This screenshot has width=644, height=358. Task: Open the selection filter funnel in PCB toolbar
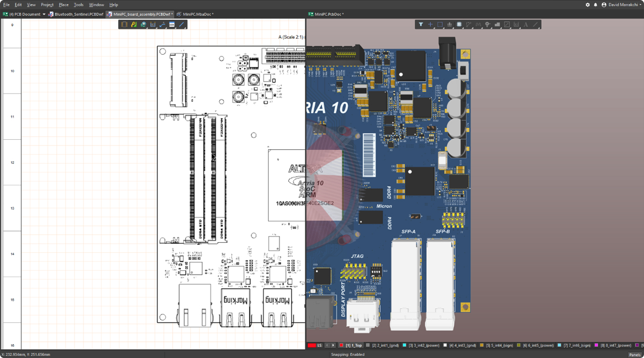click(x=421, y=25)
